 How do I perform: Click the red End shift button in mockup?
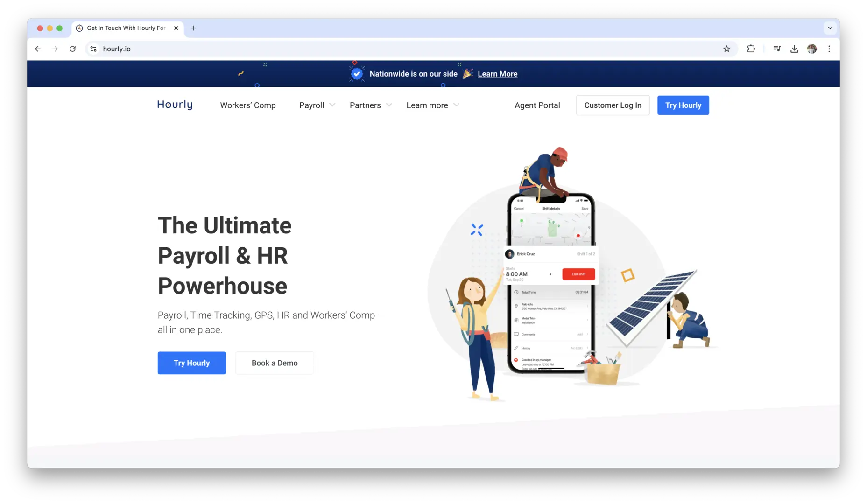[x=578, y=274]
